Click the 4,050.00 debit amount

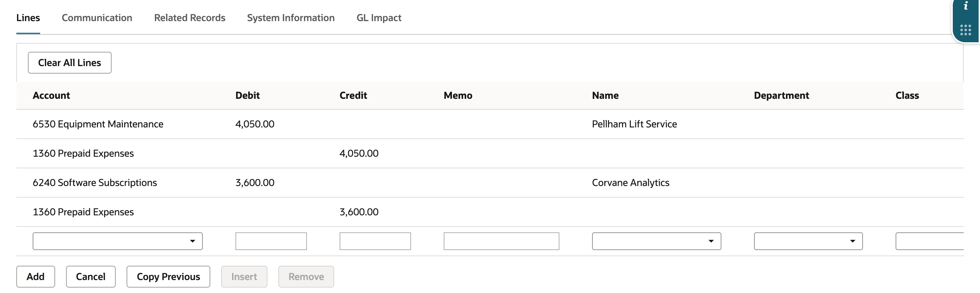255,124
